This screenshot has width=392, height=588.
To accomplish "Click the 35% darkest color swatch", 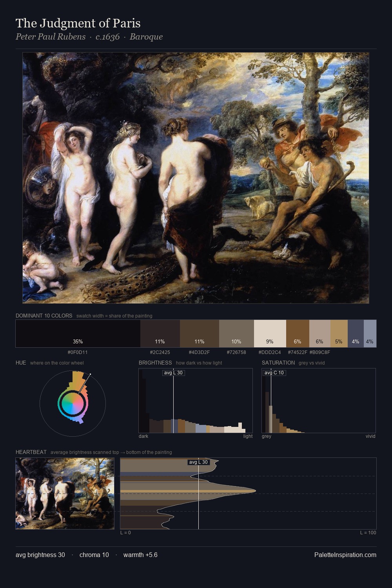I will pos(78,334).
